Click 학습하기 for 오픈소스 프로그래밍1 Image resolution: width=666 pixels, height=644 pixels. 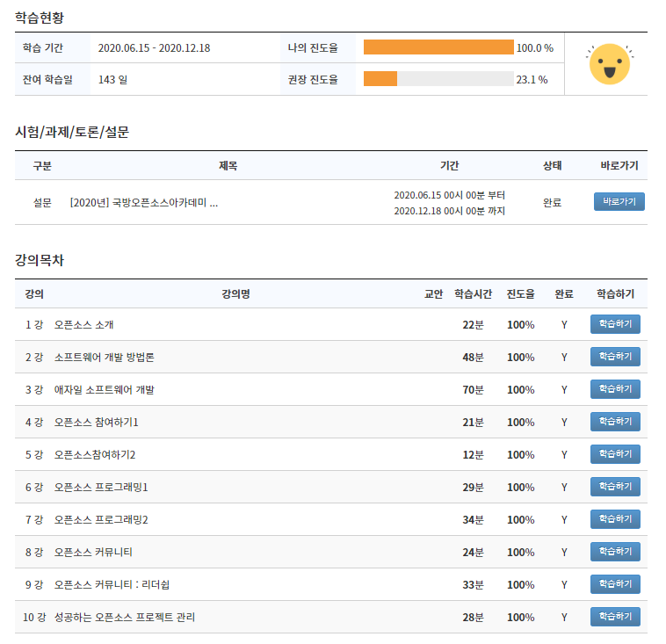(615, 487)
